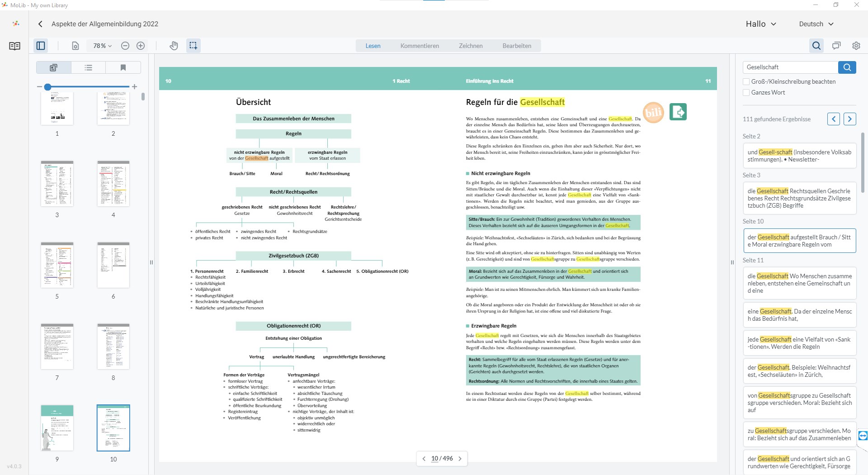Open result 'der Gesellschaft und orientiert sich'
The width and height of the screenshot is (868, 475).
pos(799,462)
